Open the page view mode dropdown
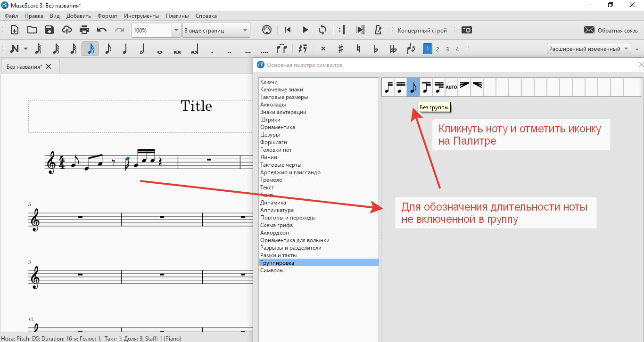 (x=216, y=30)
